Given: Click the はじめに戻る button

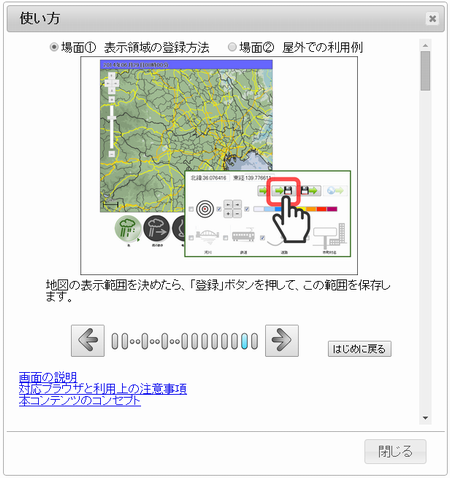Looking at the screenshot, I should [359, 349].
